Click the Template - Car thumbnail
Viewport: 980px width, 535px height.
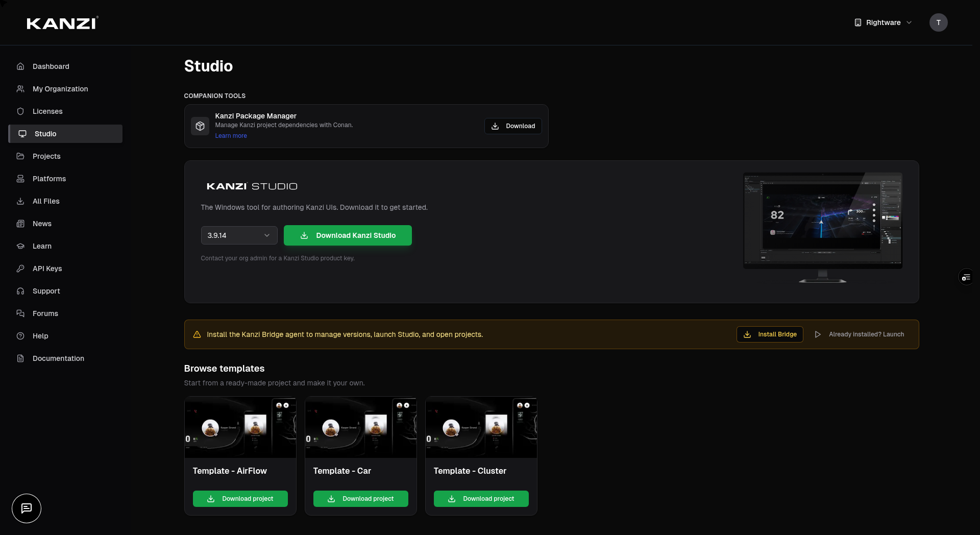coord(361,427)
